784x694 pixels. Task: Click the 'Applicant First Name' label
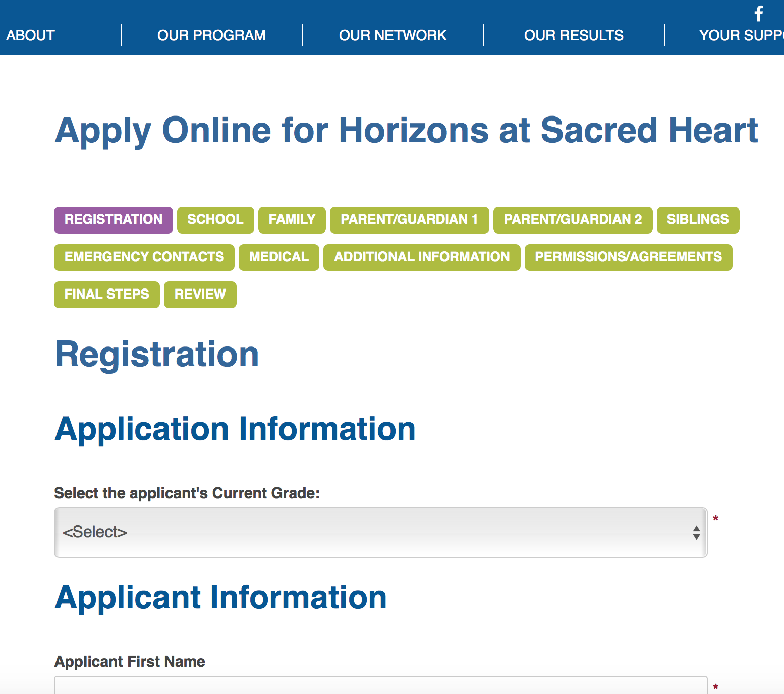(130, 661)
